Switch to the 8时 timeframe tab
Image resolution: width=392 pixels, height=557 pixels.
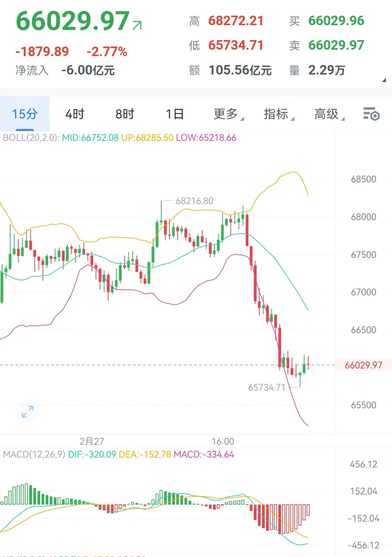125,114
